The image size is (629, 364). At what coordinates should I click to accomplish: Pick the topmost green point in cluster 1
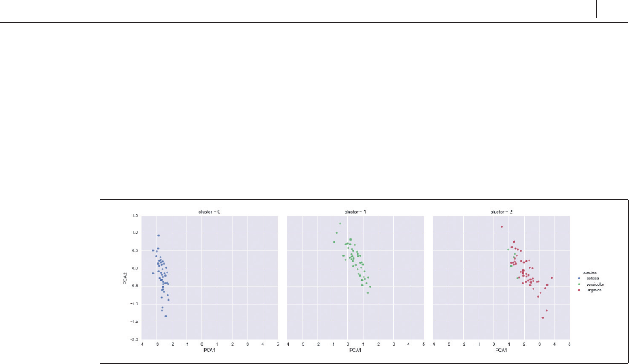pos(340,224)
